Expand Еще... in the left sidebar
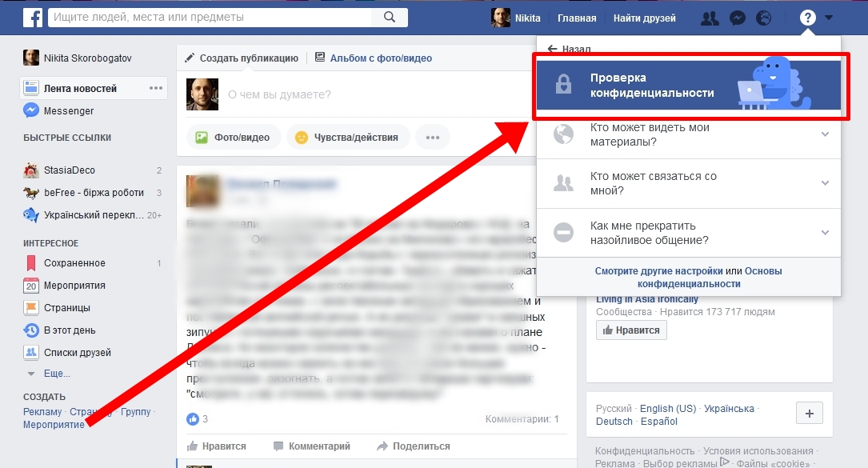This screenshot has height=468, width=868. click(56, 374)
